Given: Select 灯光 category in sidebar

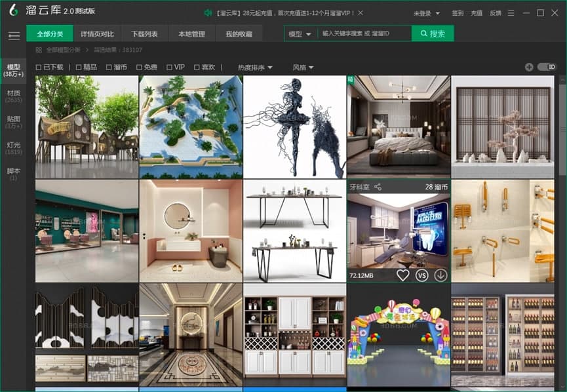Looking at the screenshot, I should click(x=13, y=148).
